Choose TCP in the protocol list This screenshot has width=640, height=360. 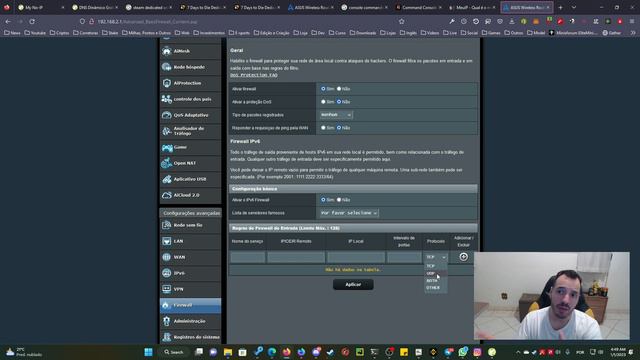(x=436, y=266)
